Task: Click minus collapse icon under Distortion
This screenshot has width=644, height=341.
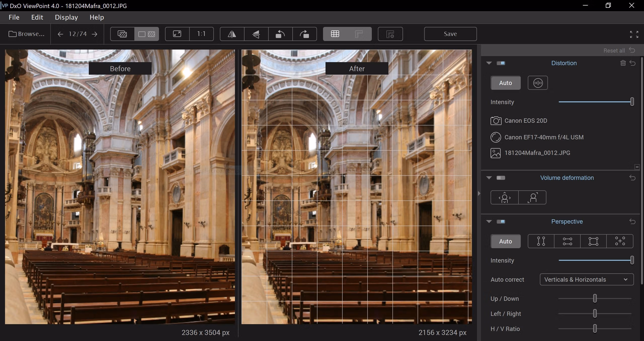Action: [637, 167]
